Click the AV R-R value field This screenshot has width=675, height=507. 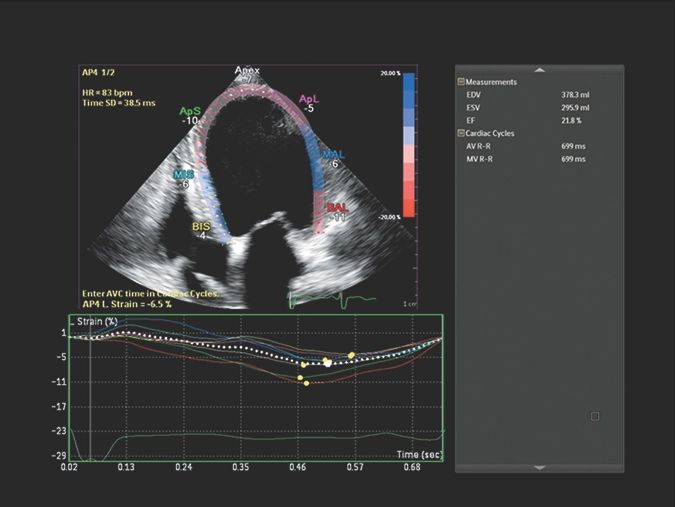(x=575, y=145)
